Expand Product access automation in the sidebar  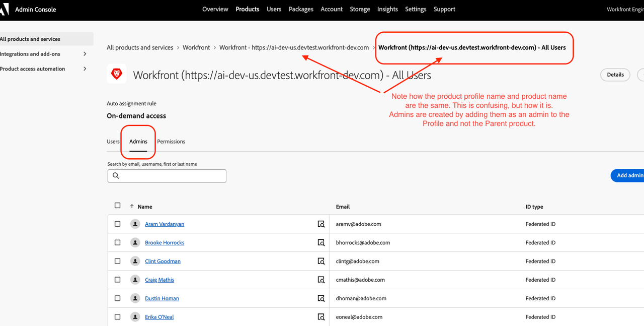click(85, 69)
